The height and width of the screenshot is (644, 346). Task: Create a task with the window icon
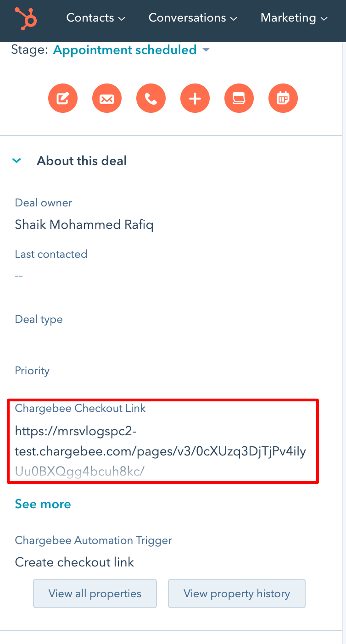239,98
